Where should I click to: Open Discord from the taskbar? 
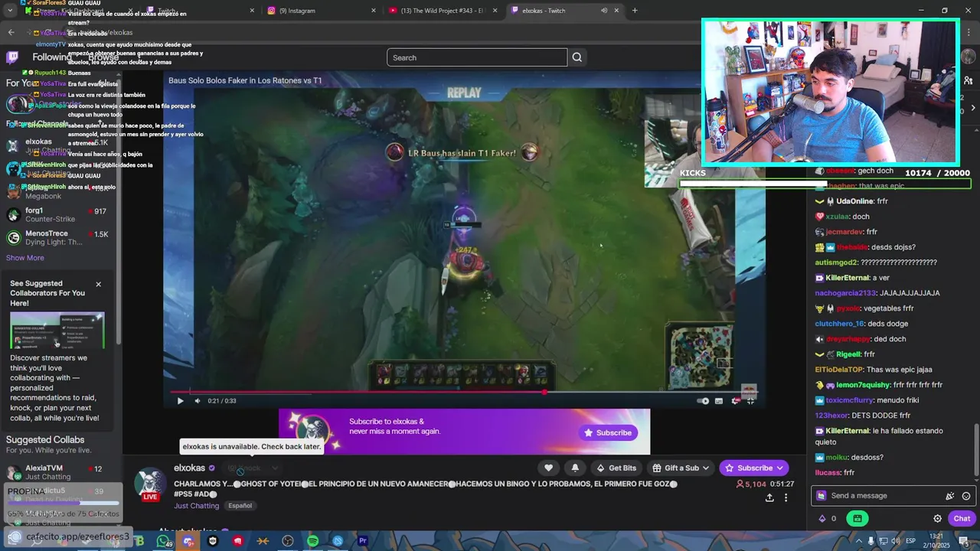[x=188, y=541]
